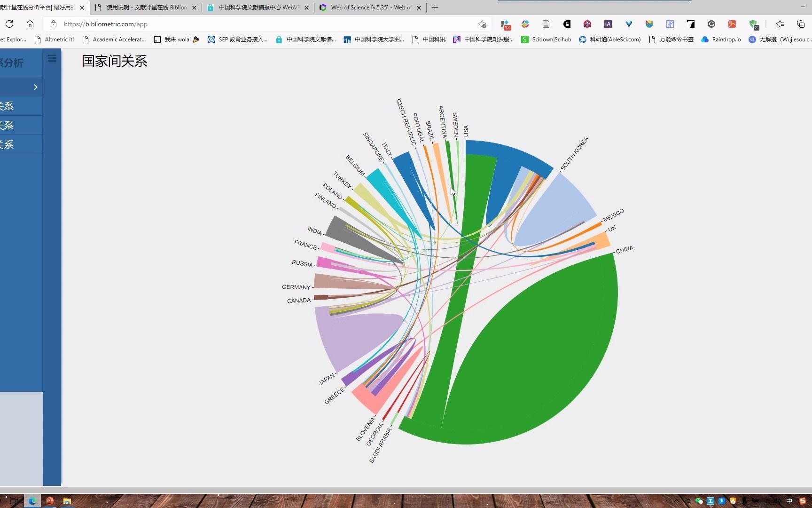Open the Grammarly G extension icon

pyautogui.click(x=711, y=24)
